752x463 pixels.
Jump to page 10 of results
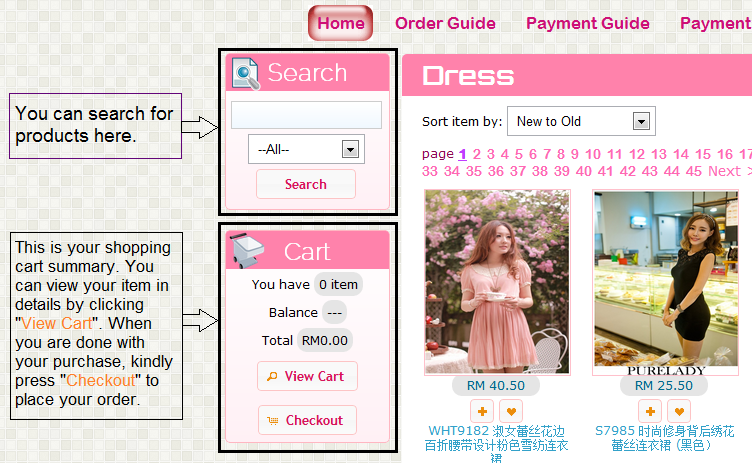[592, 154]
